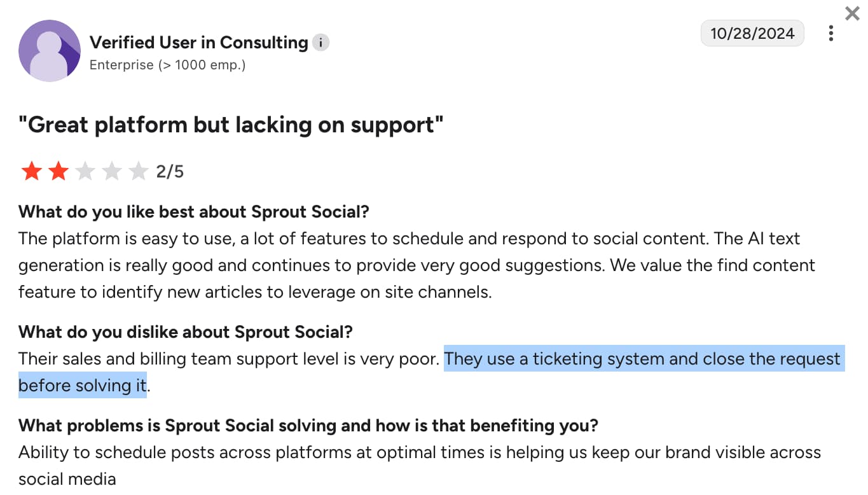Click the "Great platform but lacking on support" title

coord(231,125)
